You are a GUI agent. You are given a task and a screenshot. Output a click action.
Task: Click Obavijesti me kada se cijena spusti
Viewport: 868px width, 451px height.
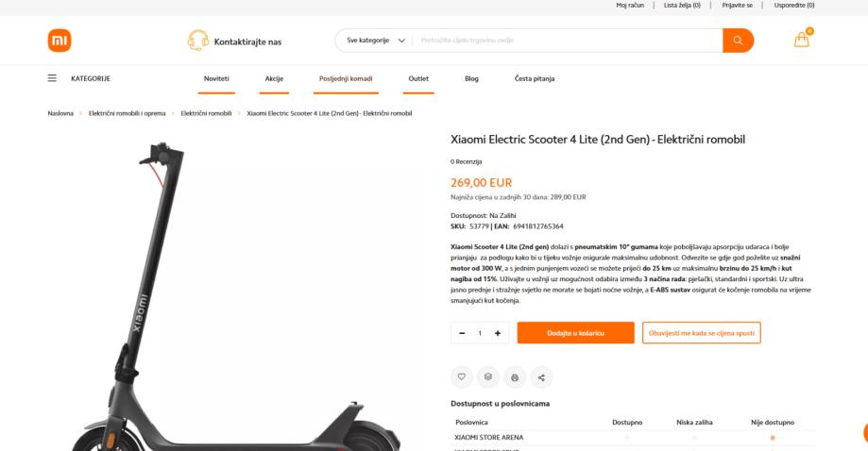[702, 333]
